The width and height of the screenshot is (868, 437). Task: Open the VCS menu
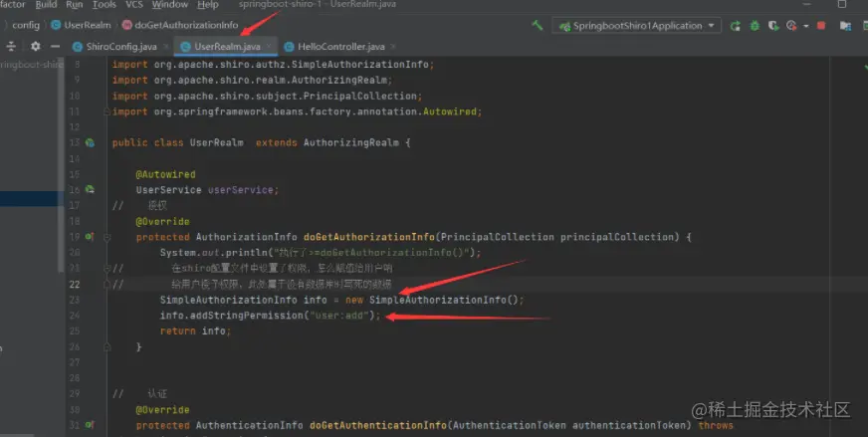[134, 4]
